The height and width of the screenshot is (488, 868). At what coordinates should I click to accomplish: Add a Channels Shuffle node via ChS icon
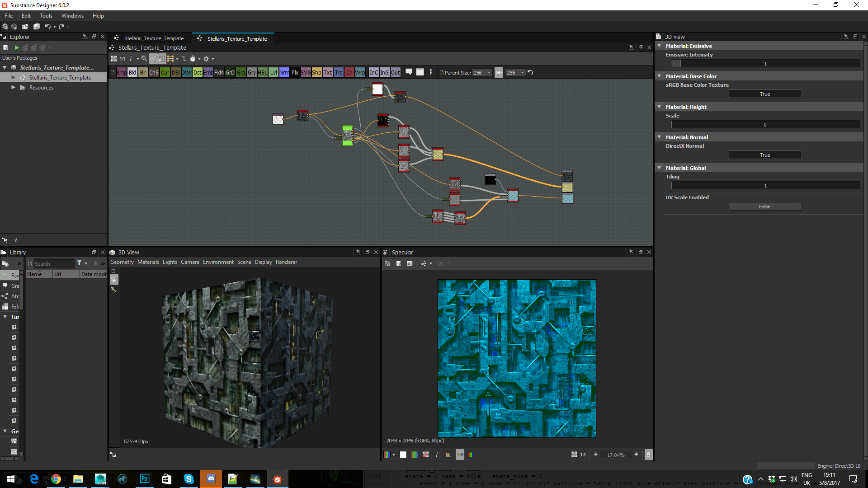coord(154,72)
